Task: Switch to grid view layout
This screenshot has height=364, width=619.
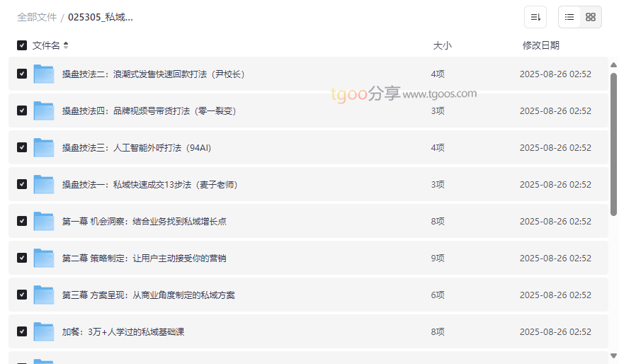Action: (591, 17)
